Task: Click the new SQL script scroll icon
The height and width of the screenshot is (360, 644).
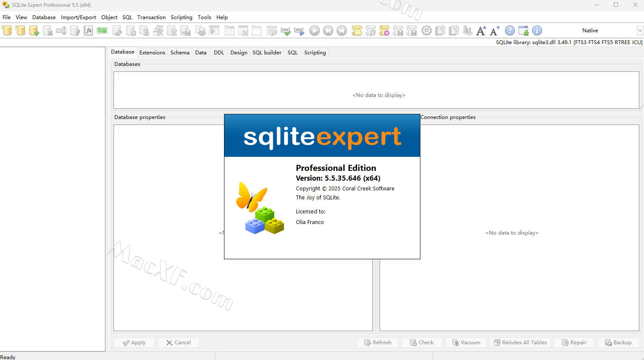Action: point(357,31)
